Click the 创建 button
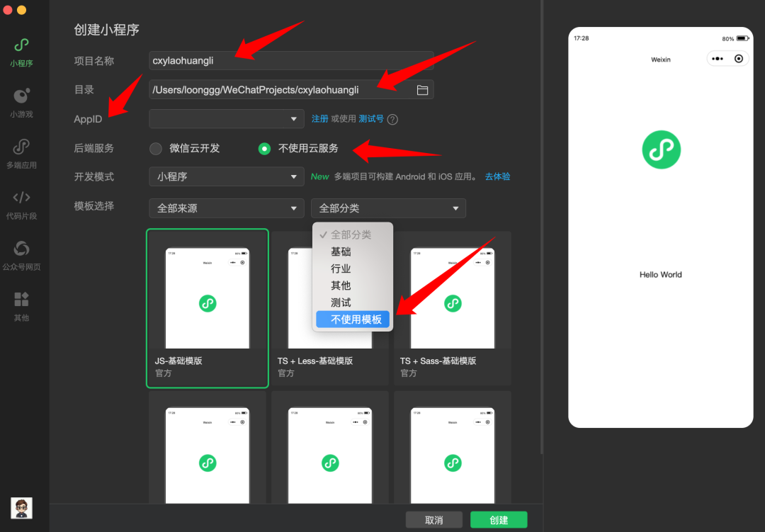 499,520
